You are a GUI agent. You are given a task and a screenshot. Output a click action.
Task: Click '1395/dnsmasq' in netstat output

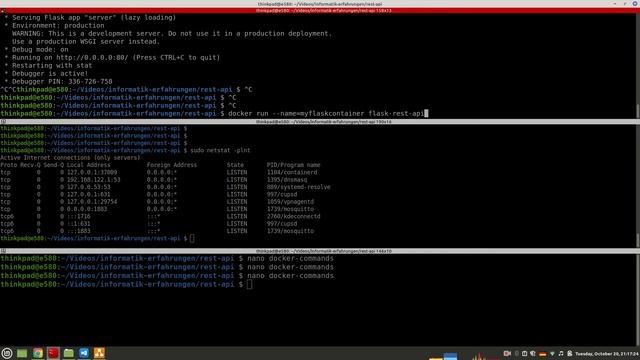pos(287,180)
